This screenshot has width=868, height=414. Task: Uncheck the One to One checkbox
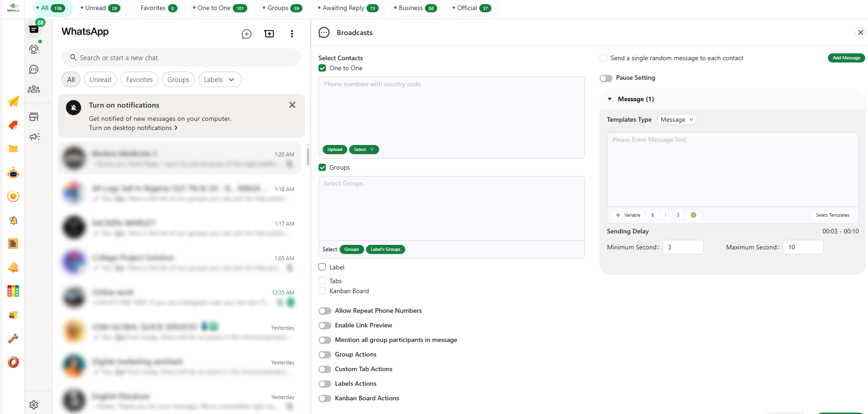click(322, 68)
